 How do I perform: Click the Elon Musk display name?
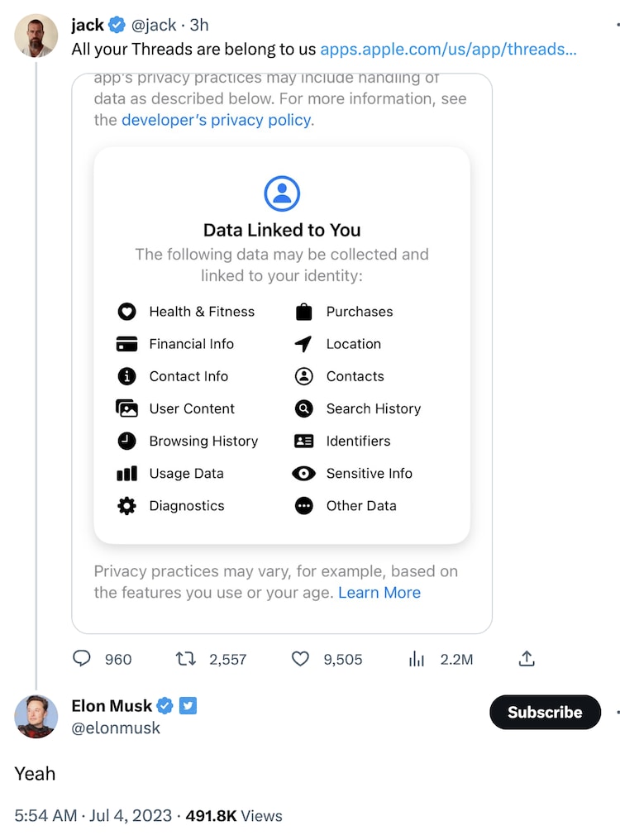[x=112, y=705]
